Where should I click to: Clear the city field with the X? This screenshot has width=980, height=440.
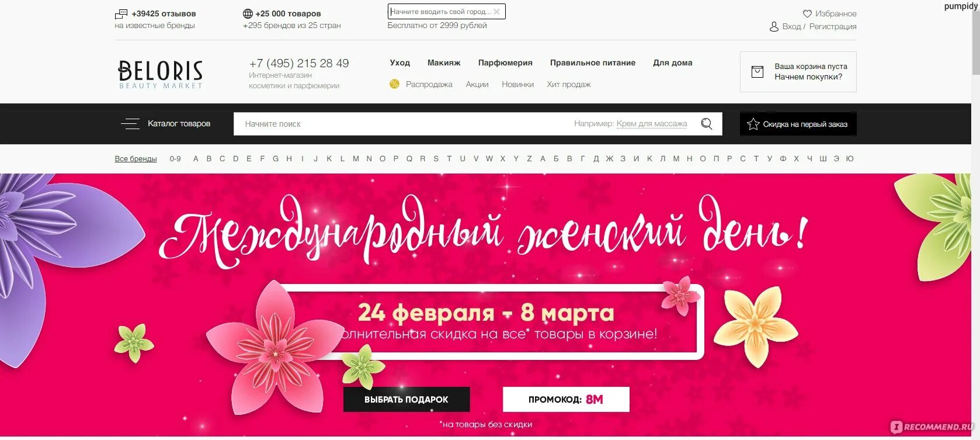click(497, 12)
